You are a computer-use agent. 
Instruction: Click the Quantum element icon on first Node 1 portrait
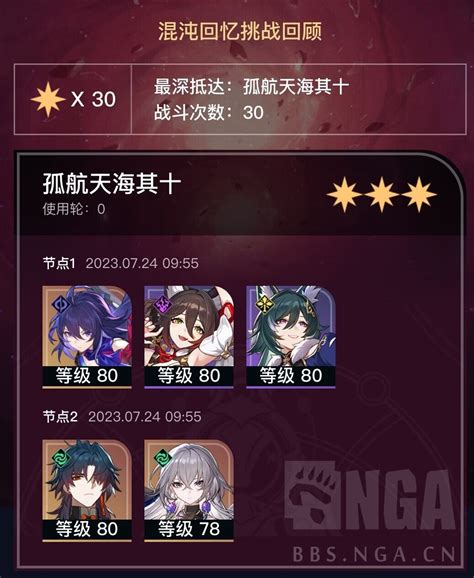click(61, 304)
